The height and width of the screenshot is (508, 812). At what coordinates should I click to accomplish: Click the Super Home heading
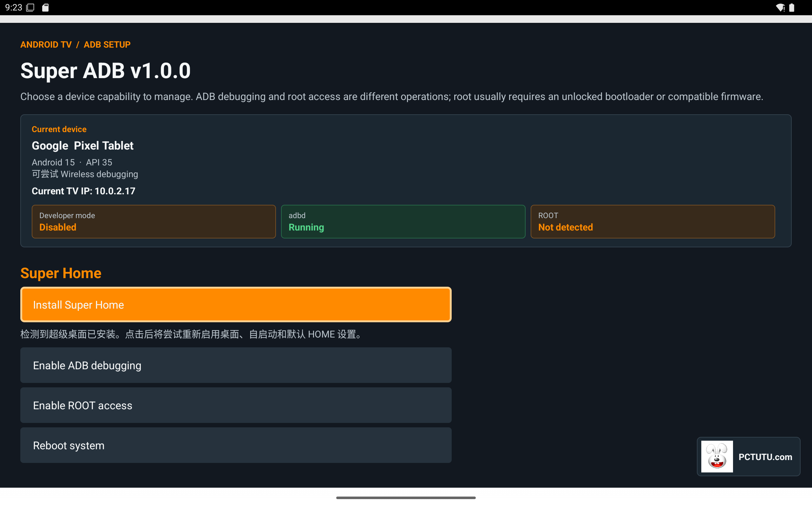tap(61, 273)
